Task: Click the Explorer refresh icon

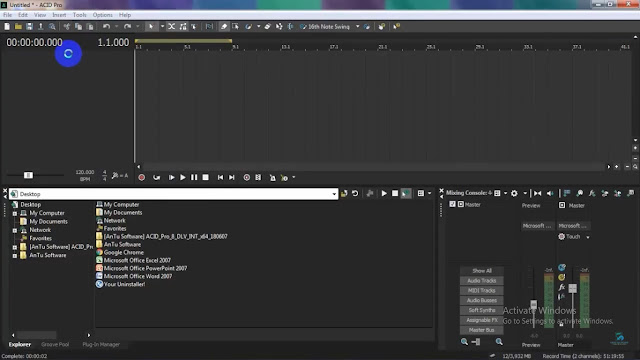Action: (355, 193)
